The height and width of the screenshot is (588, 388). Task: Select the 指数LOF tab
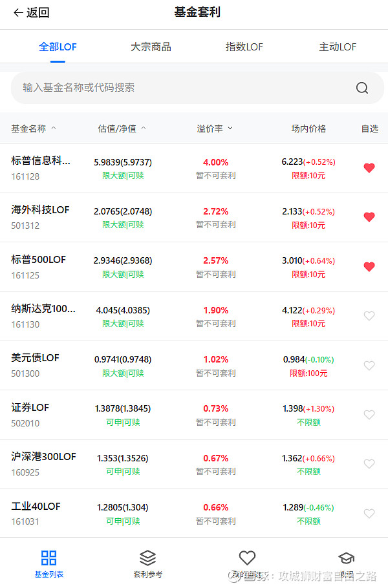244,47
